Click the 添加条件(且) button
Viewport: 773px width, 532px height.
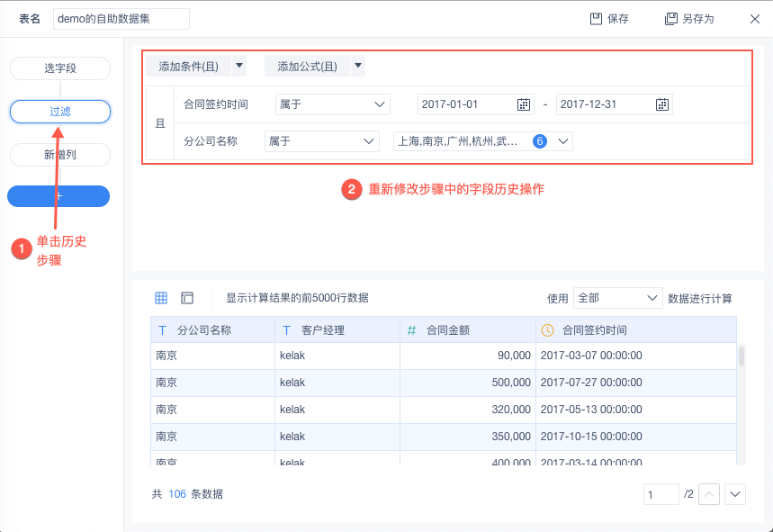[x=188, y=66]
